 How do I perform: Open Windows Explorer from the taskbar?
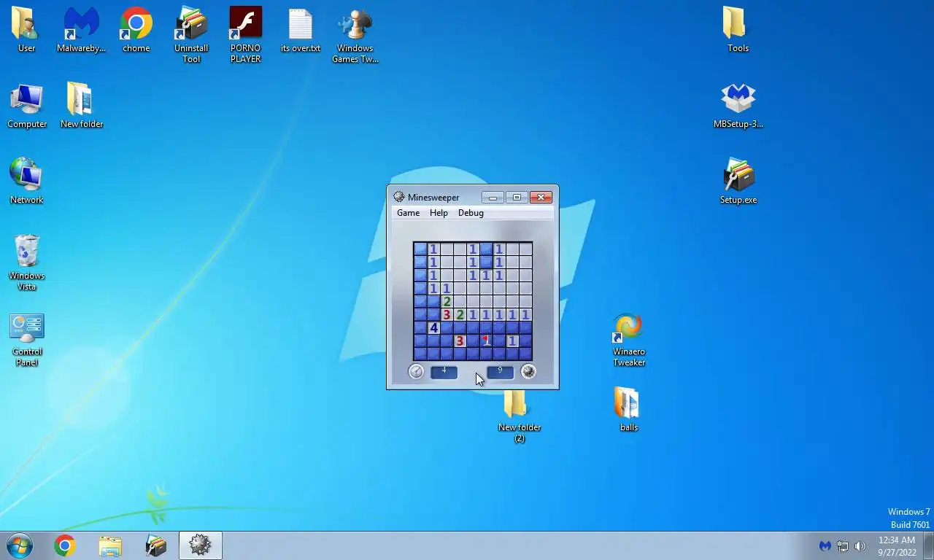coord(110,545)
